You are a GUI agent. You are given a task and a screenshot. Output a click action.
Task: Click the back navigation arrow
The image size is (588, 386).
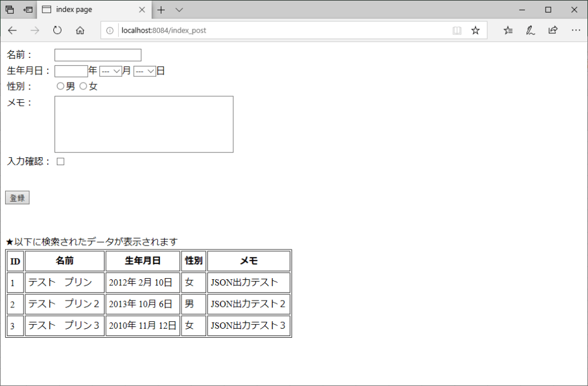(11, 30)
